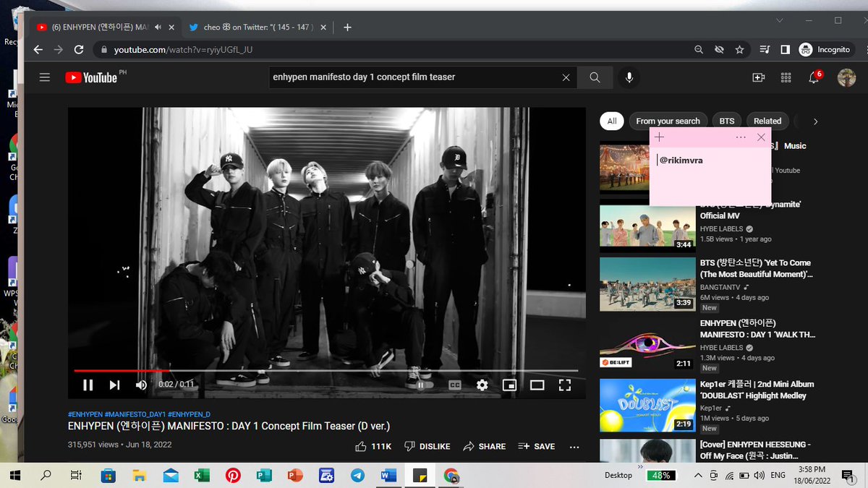Click the Incognito profile chip
The height and width of the screenshot is (488, 868).
[825, 50]
